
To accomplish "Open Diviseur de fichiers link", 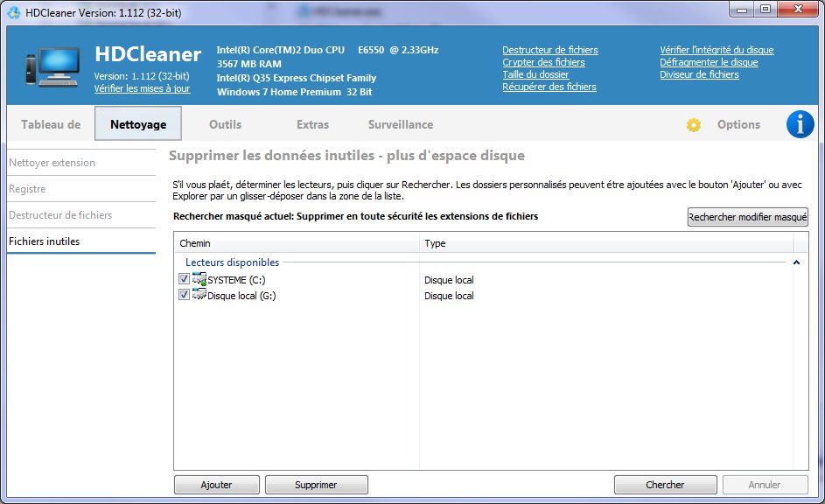I will coord(699,74).
